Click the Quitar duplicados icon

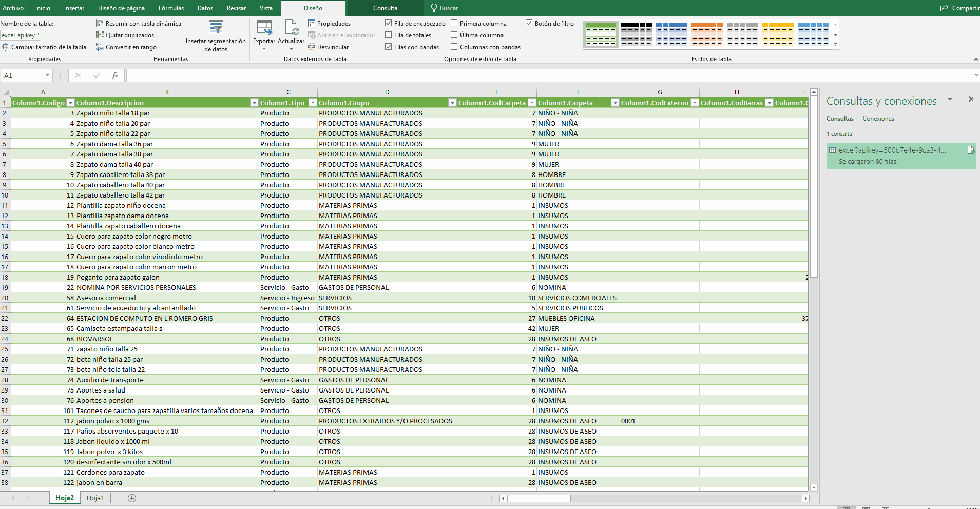[x=100, y=35]
